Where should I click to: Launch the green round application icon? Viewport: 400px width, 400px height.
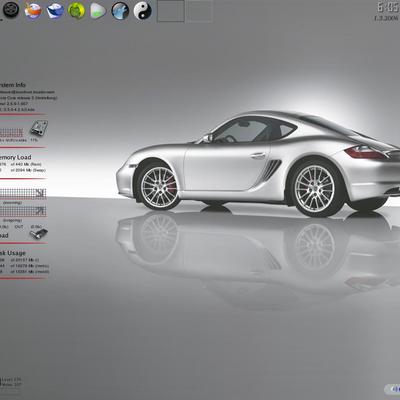(77, 11)
